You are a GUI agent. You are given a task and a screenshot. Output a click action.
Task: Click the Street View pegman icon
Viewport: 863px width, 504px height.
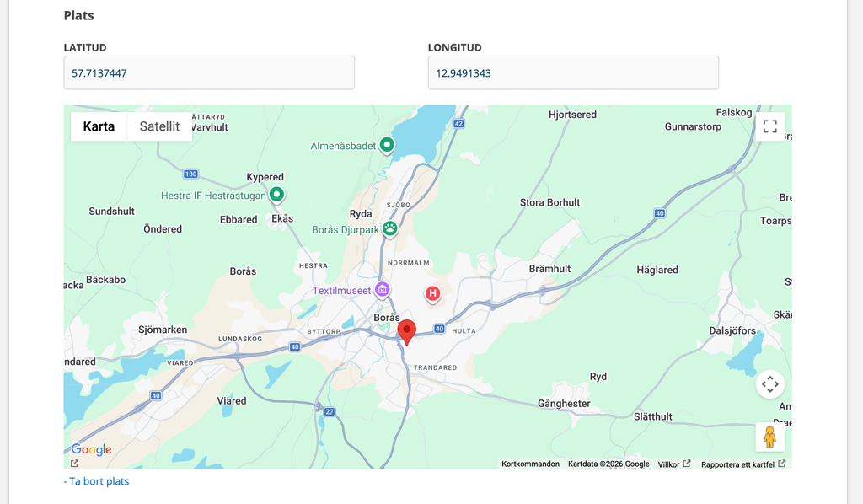769,437
